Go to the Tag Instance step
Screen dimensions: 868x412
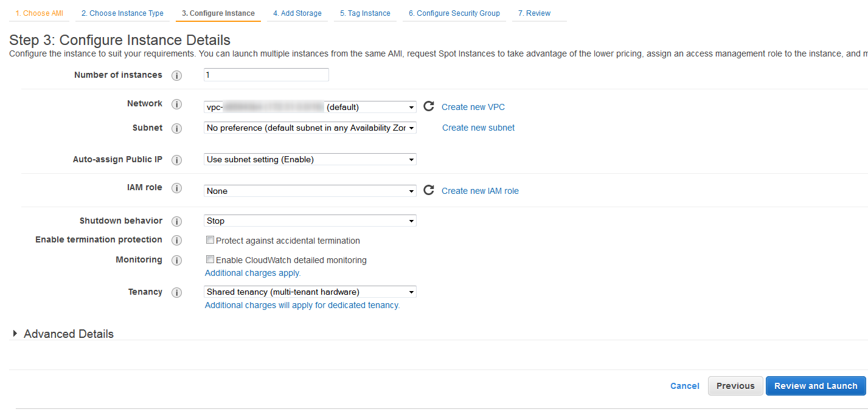365,13
